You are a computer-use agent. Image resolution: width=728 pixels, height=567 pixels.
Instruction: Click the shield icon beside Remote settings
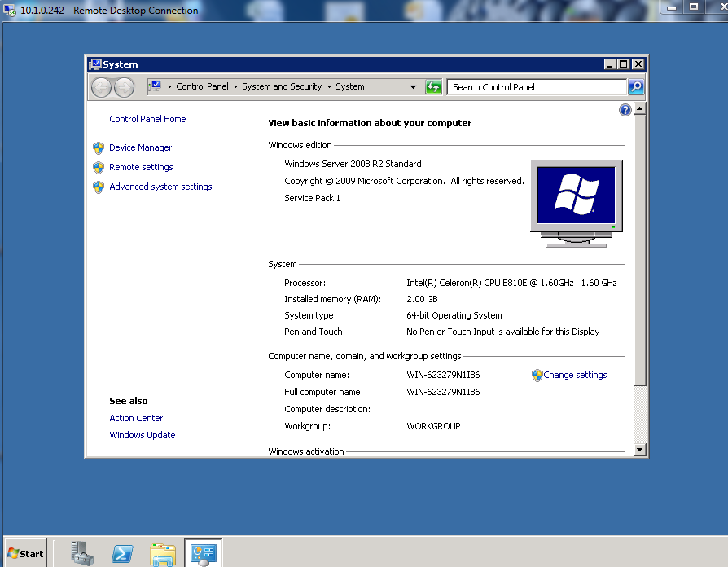click(99, 168)
